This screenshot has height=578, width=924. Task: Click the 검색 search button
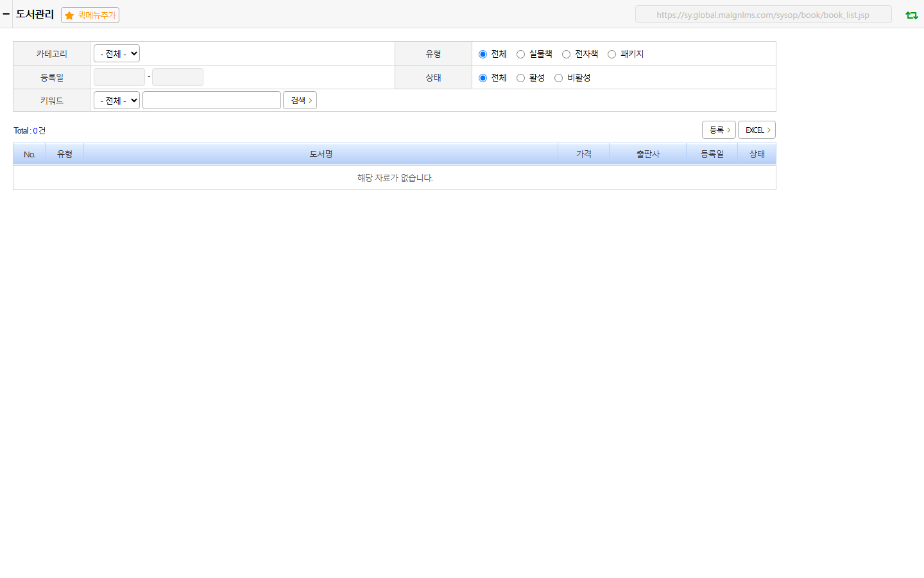click(x=300, y=100)
